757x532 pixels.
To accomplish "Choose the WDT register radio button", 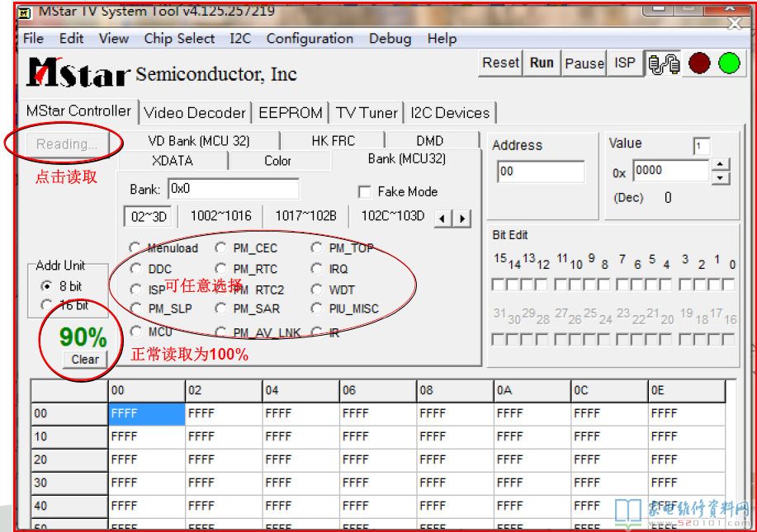I will [316, 290].
